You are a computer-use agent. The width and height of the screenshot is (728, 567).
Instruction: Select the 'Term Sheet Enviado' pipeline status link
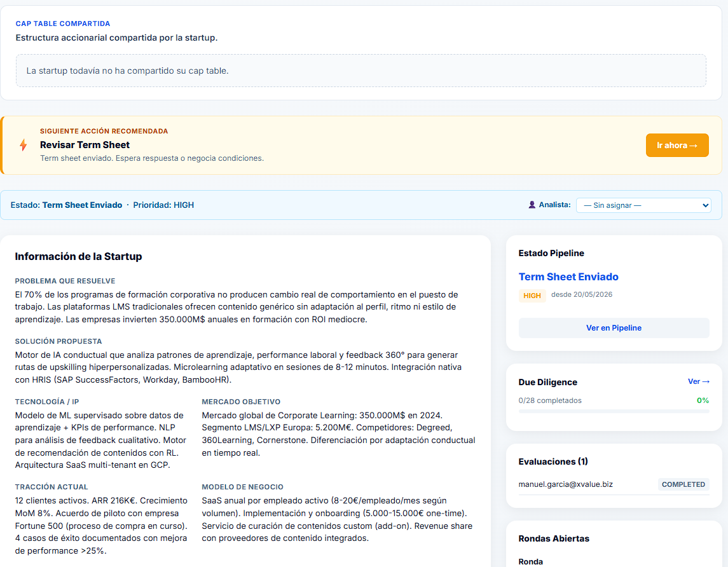(x=568, y=277)
